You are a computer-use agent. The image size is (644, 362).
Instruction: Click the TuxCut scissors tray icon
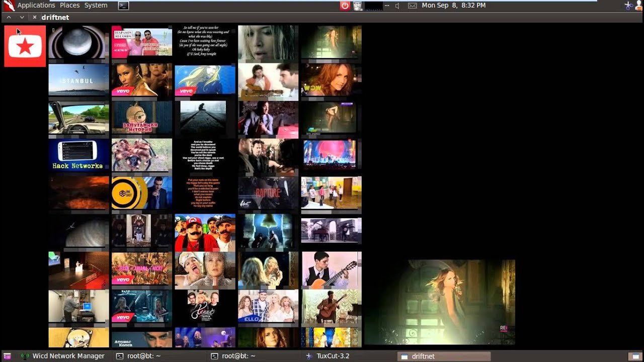point(628,6)
